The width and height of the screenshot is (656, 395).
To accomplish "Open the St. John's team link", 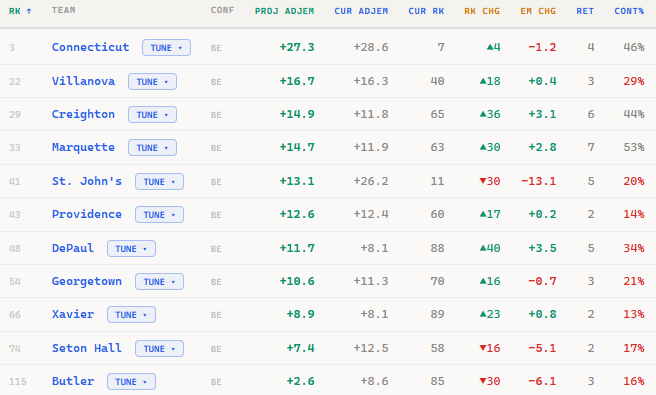I will click(87, 181).
